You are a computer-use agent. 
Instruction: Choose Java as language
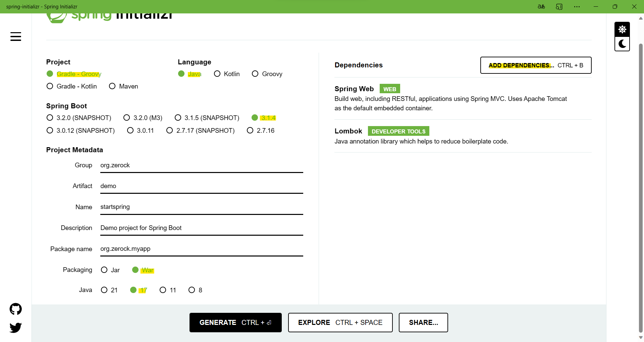pyautogui.click(x=190, y=74)
